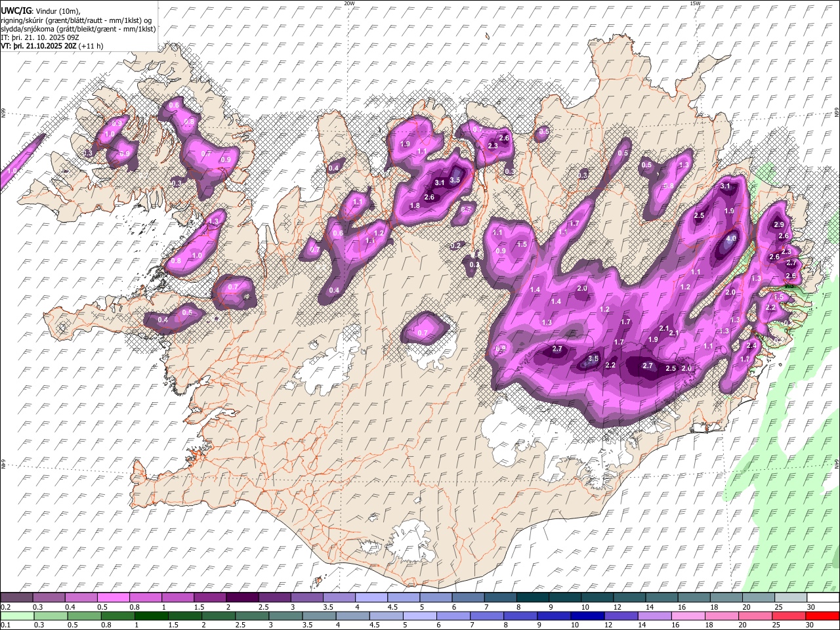Click the 'VT: þri. 21.10.2025 20Z (+11 h)' line
Viewport: 840px width, 630px height.
tap(52, 46)
